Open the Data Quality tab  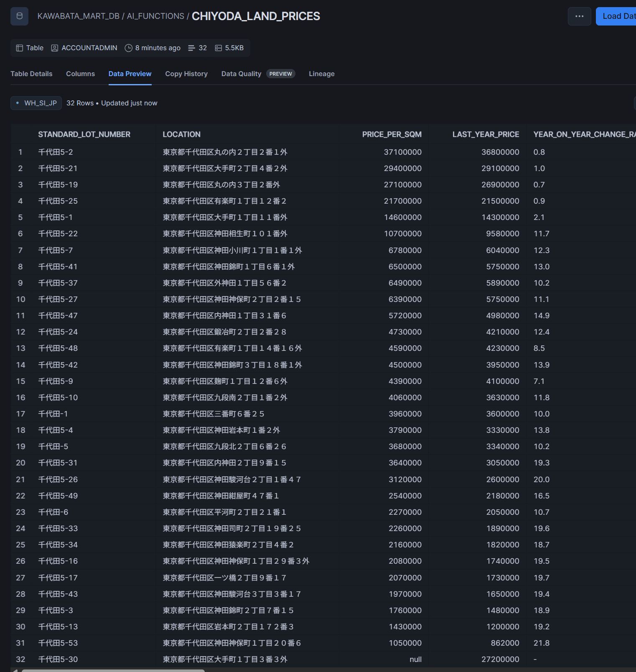tap(241, 74)
